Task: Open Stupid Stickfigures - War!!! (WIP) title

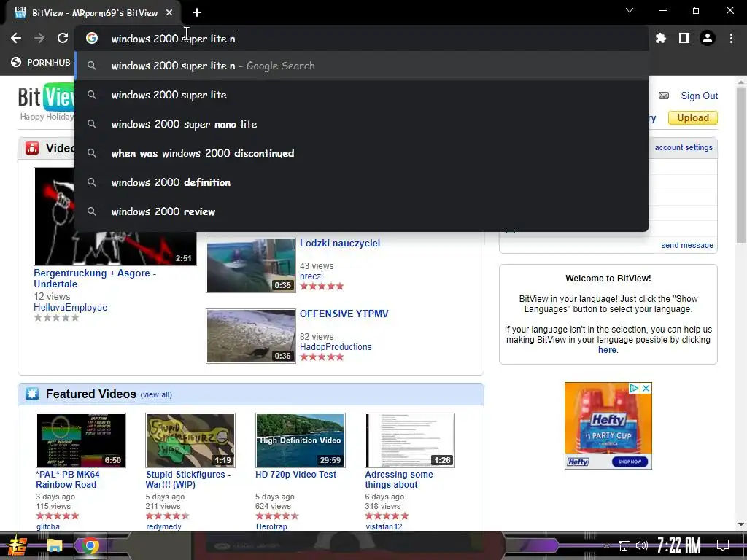Action: click(188, 480)
